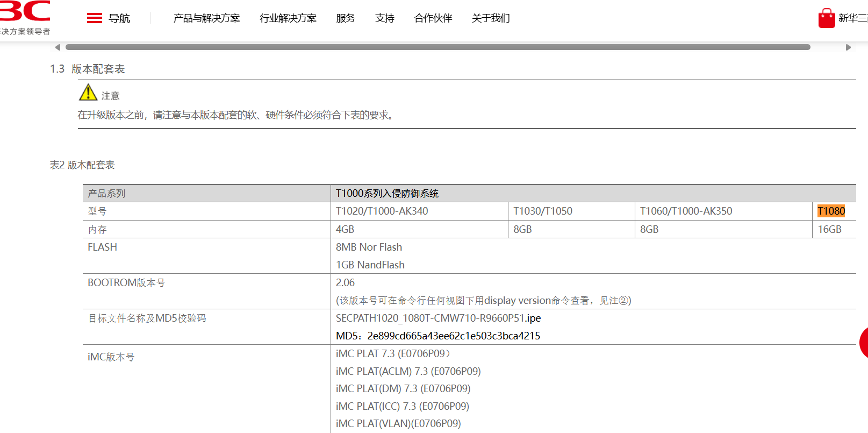Click the right scroll arrow
This screenshot has width=868, height=433.
point(848,47)
